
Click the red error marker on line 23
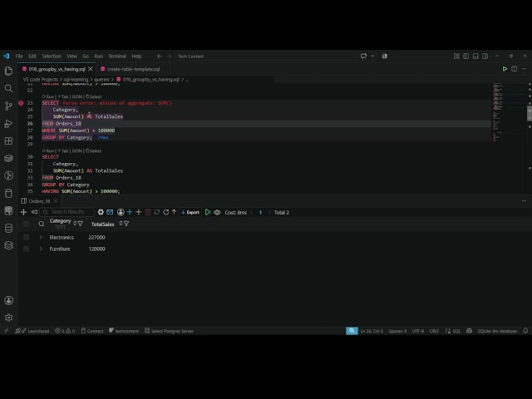[x=21, y=103]
